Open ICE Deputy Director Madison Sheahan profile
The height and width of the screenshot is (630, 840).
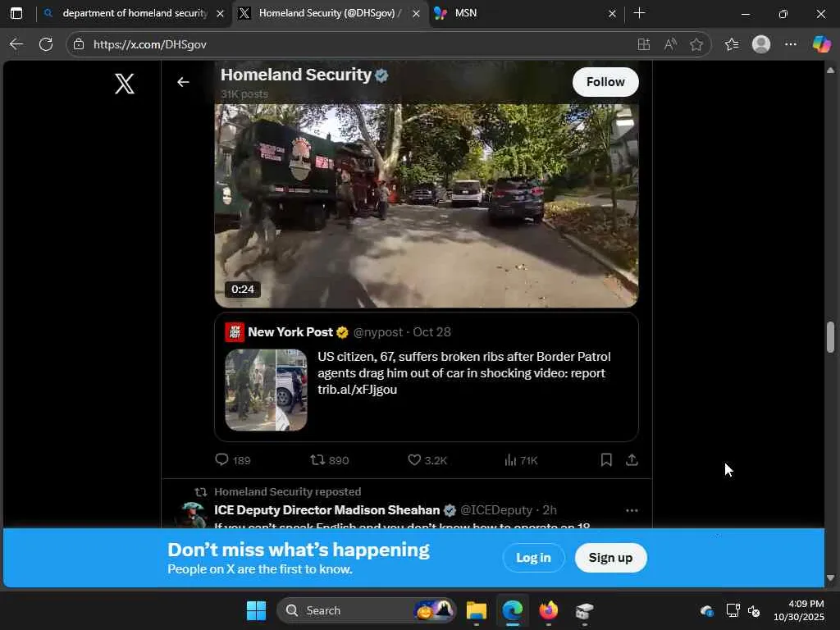tap(326, 510)
